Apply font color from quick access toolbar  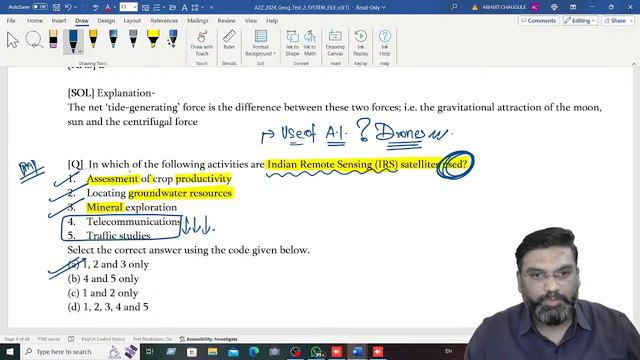pyautogui.click(x=108, y=7)
